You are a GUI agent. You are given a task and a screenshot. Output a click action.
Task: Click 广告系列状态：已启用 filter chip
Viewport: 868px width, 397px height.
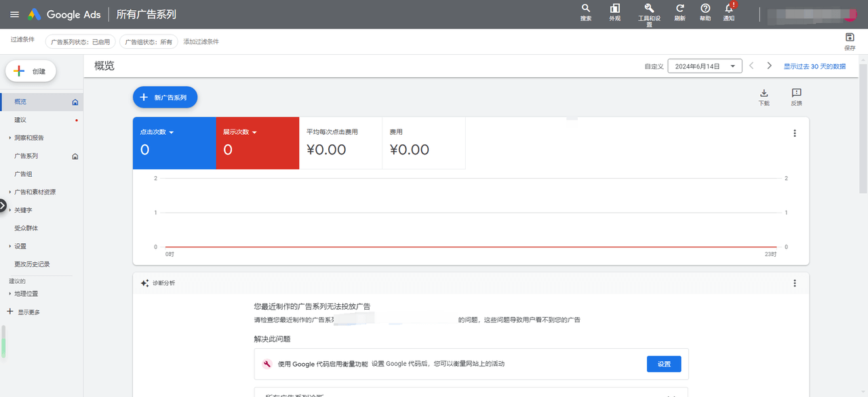[81, 42]
